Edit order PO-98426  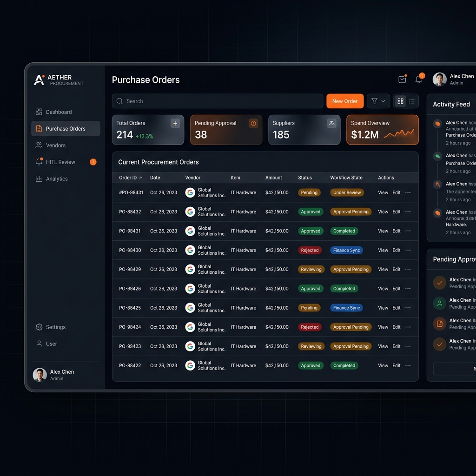point(396,288)
